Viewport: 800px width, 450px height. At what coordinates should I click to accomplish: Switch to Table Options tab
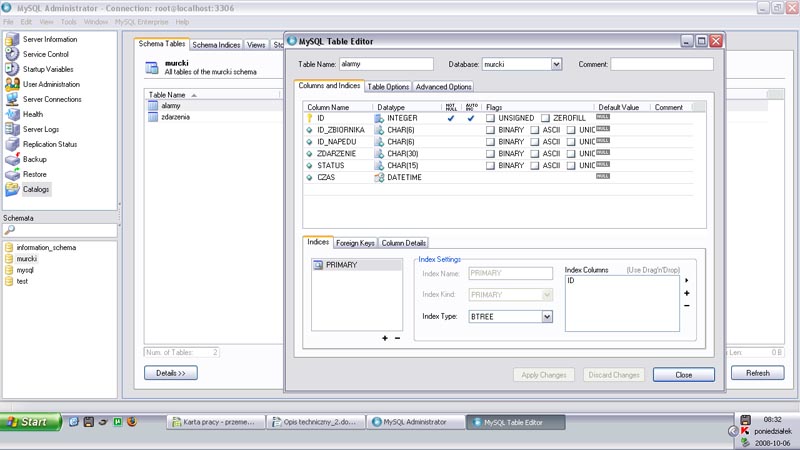click(388, 87)
